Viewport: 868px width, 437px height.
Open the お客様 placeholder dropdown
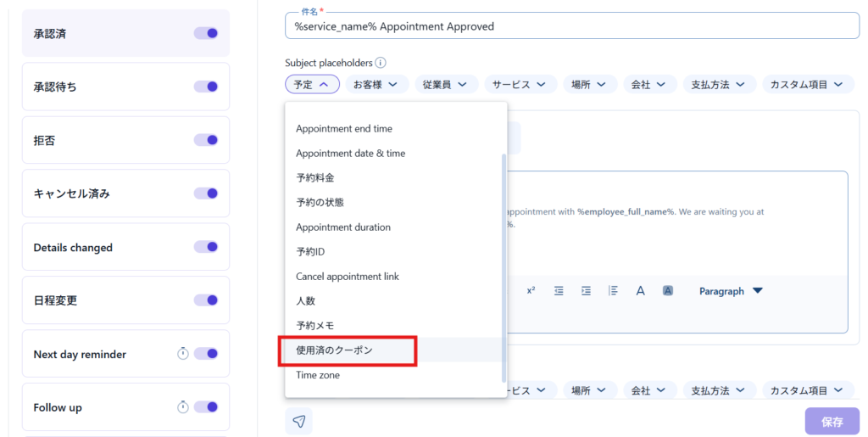pyautogui.click(x=376, y=85)
